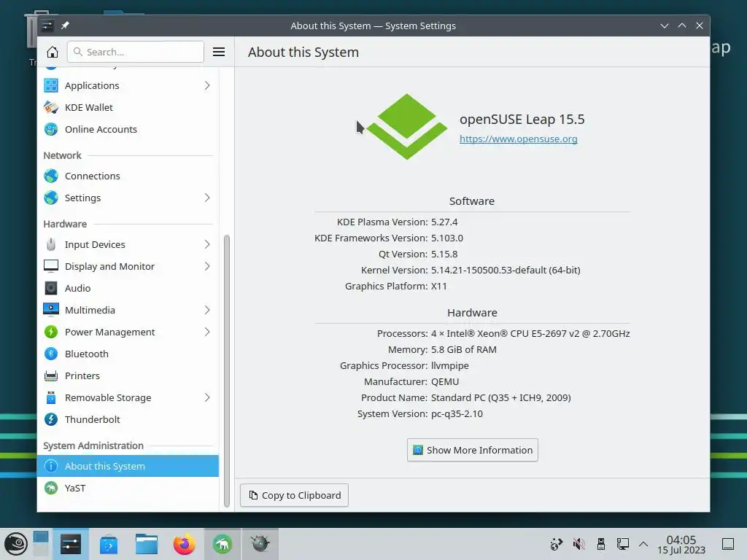
Task: Open the YaST icon
Action: point(51,489)
